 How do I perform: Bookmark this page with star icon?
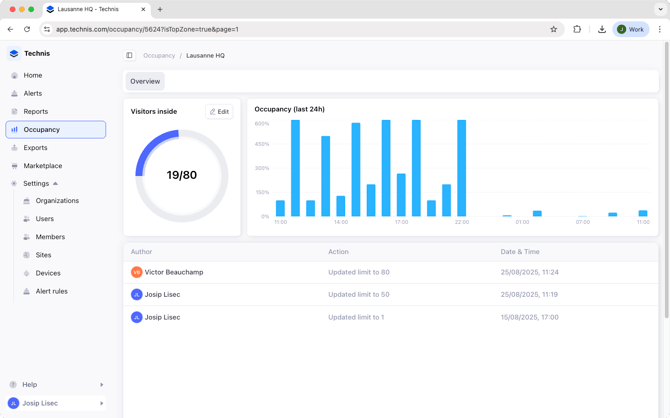point(553,29)
